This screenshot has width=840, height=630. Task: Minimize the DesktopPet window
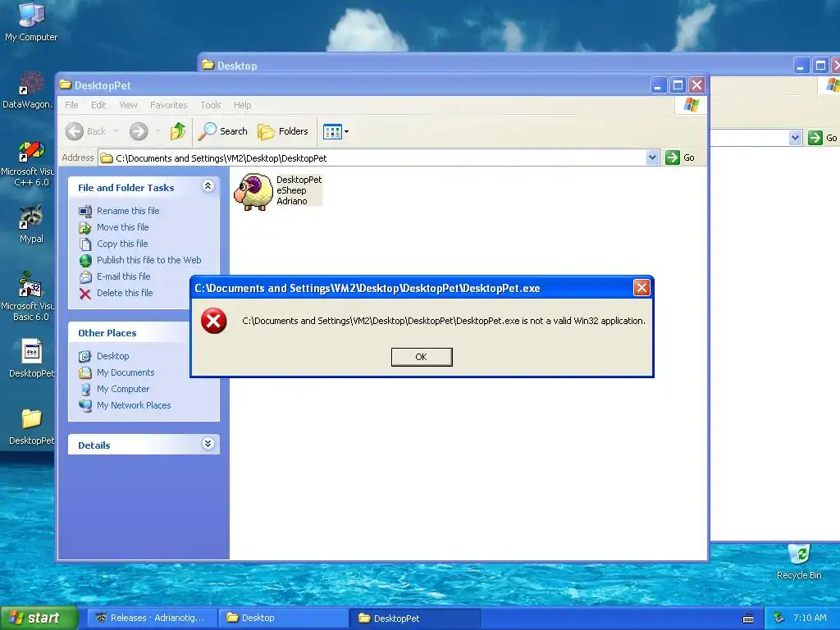[659, 85]
